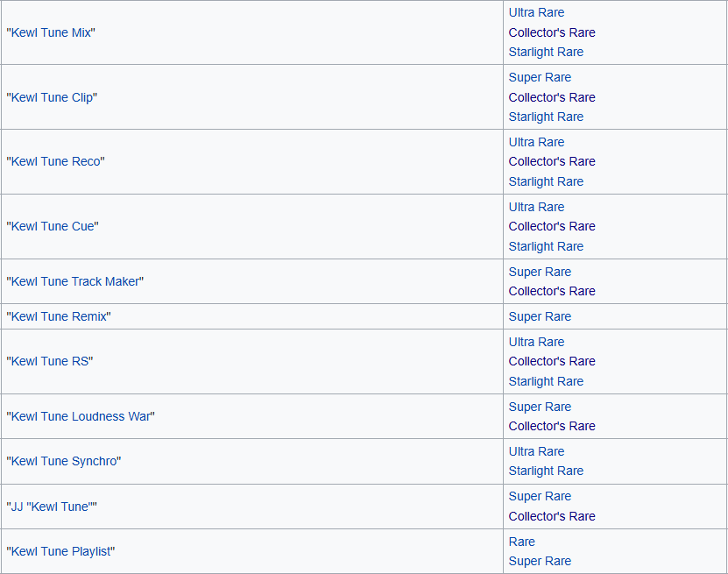
Task: Click Collector's Rare in Kewl Tune Reco row
Action: [x=552, y=161]
